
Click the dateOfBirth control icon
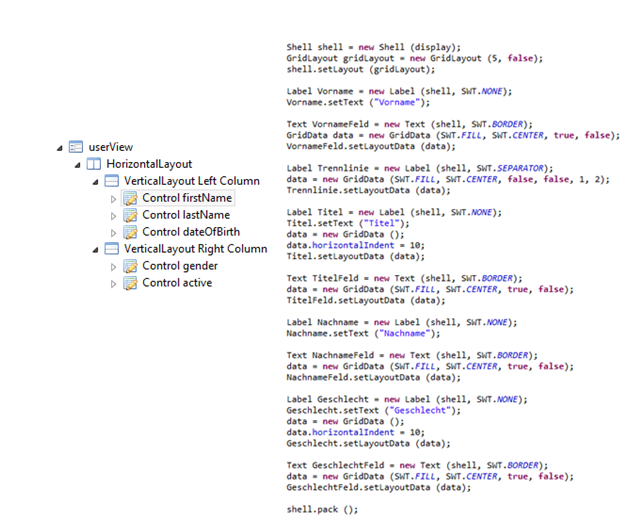130,232
